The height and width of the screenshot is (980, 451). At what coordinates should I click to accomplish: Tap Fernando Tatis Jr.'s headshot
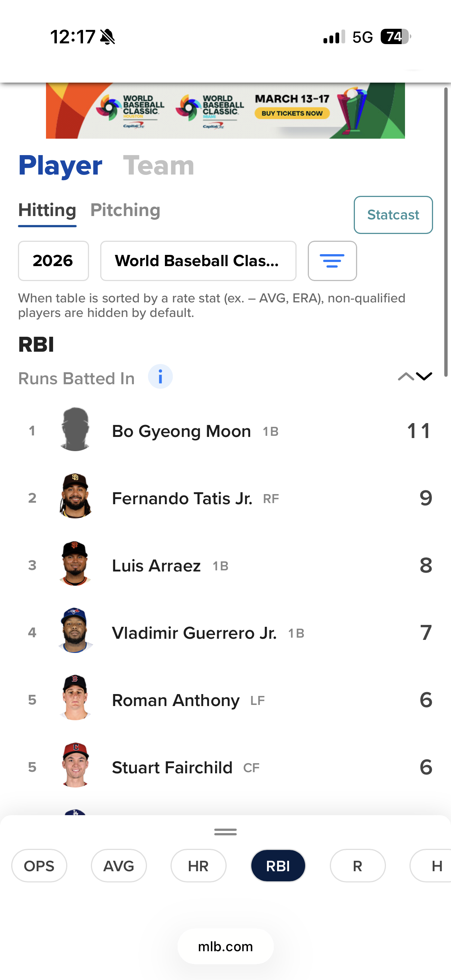[x=76, y=496]
